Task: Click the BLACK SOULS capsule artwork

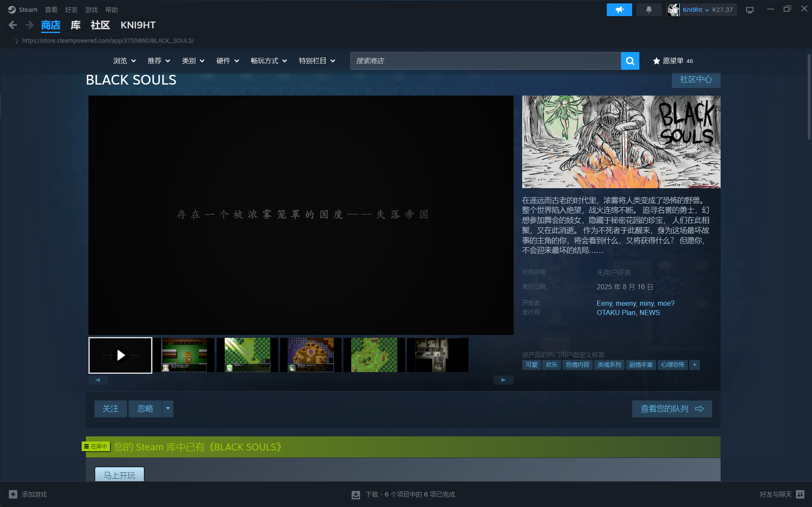Action: (621, 142)
